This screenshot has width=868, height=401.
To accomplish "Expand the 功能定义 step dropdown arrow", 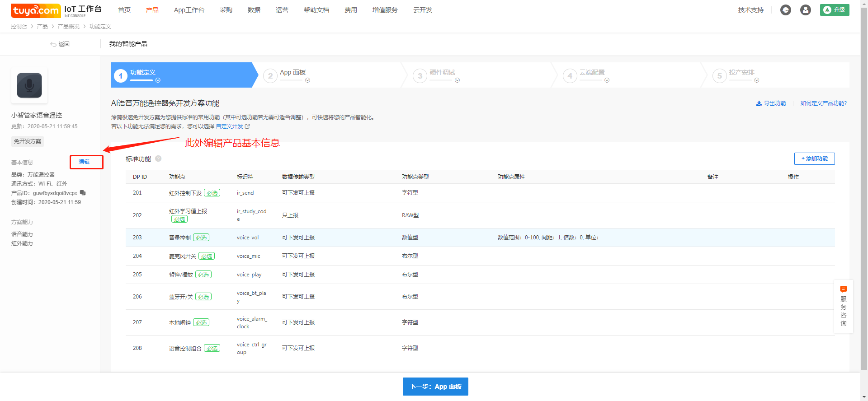I will coord(158,80).
